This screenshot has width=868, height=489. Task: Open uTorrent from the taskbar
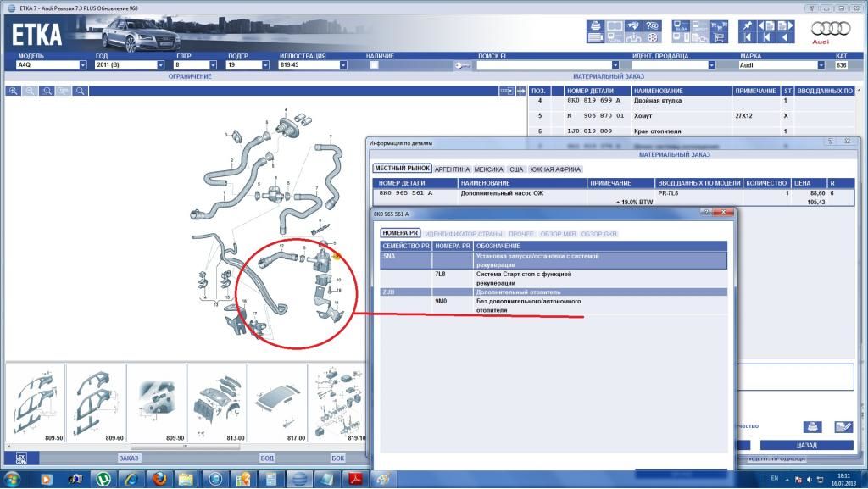(103, 479)
